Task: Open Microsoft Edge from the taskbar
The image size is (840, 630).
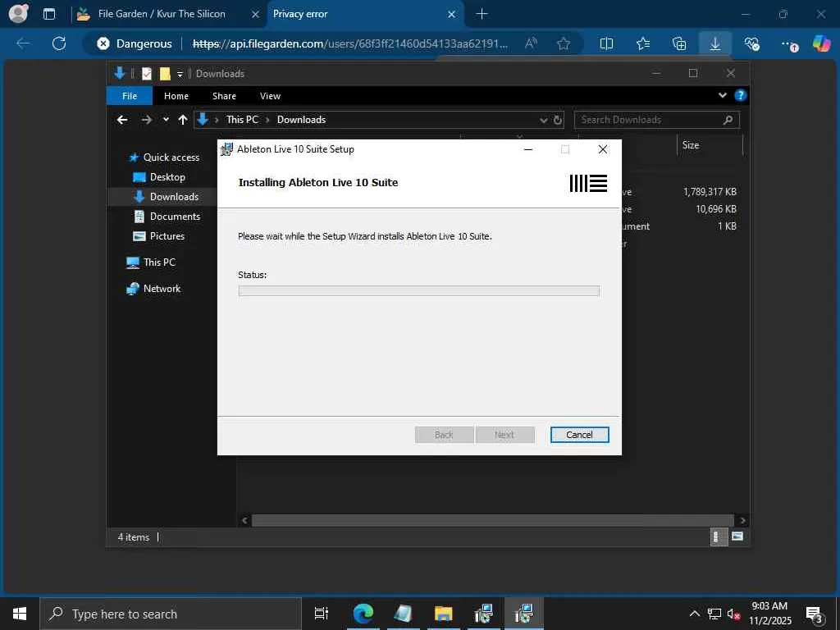Action: pos(363,614)
